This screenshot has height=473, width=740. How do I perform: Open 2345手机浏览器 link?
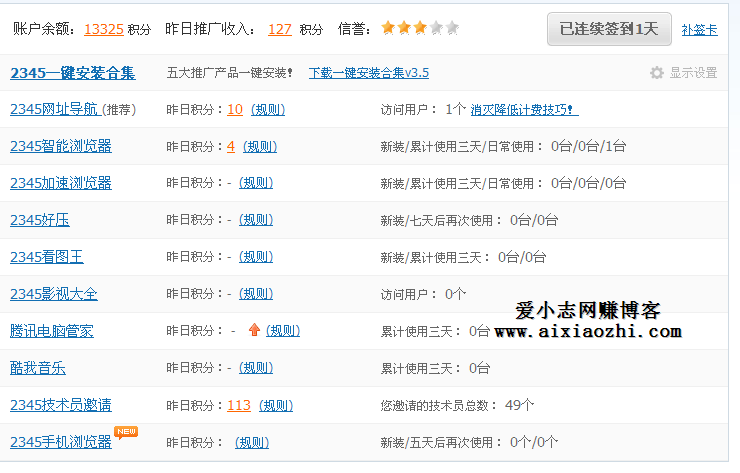pos(61,442)
